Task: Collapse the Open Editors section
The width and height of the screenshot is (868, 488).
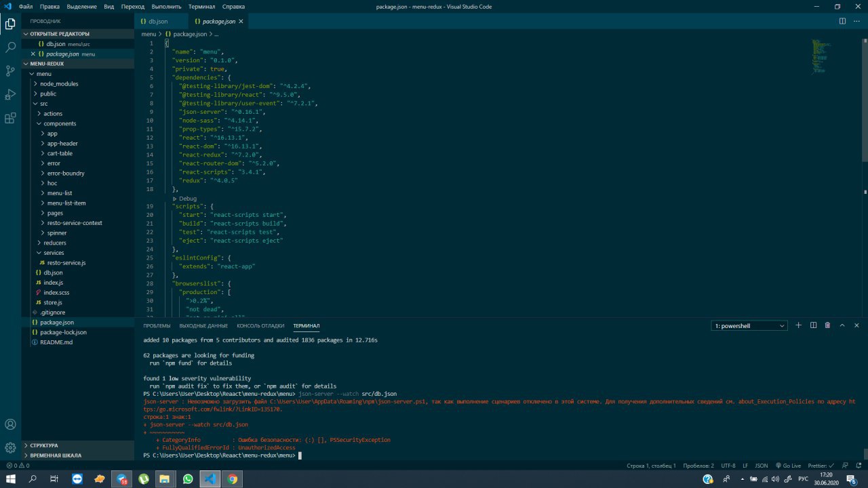Action: click(x=78, y=33)
